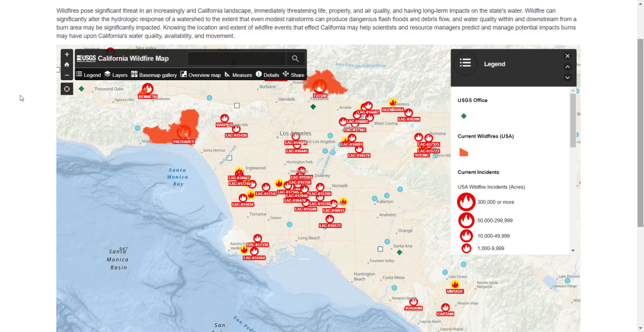Open the Layers panel

116,75
